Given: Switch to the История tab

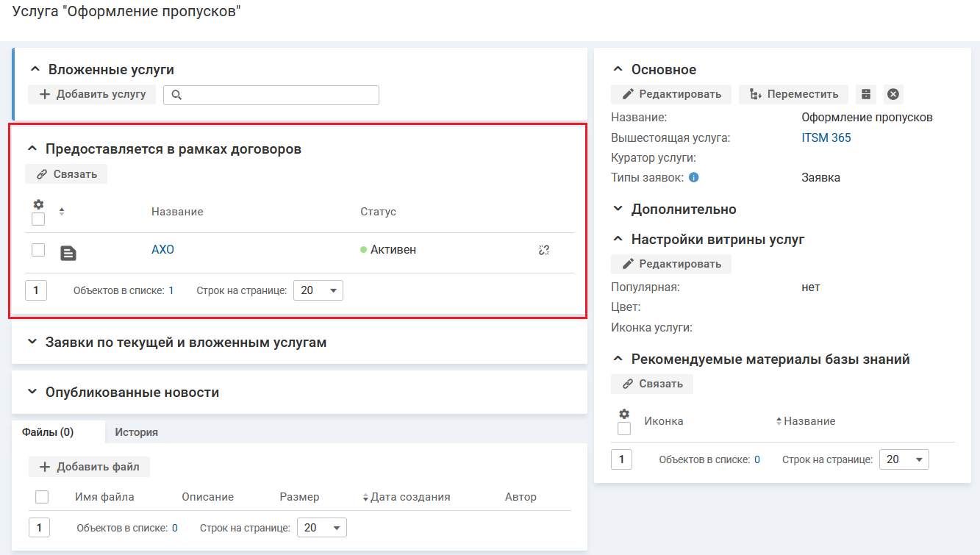Looking at the screenshot, I should click(136, 432).
